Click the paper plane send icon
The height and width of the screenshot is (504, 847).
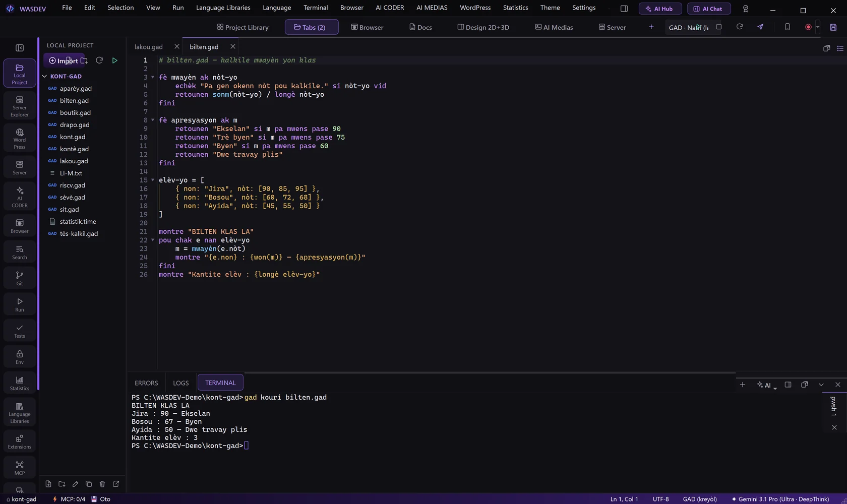pyautogui.click(x=760, y=27)
